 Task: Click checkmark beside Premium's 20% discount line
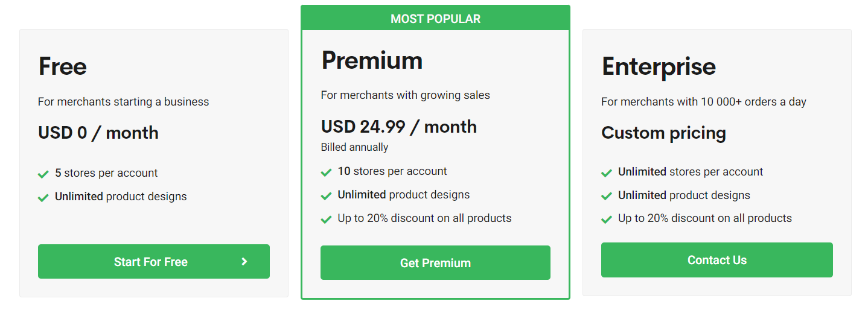pos(326,219)
